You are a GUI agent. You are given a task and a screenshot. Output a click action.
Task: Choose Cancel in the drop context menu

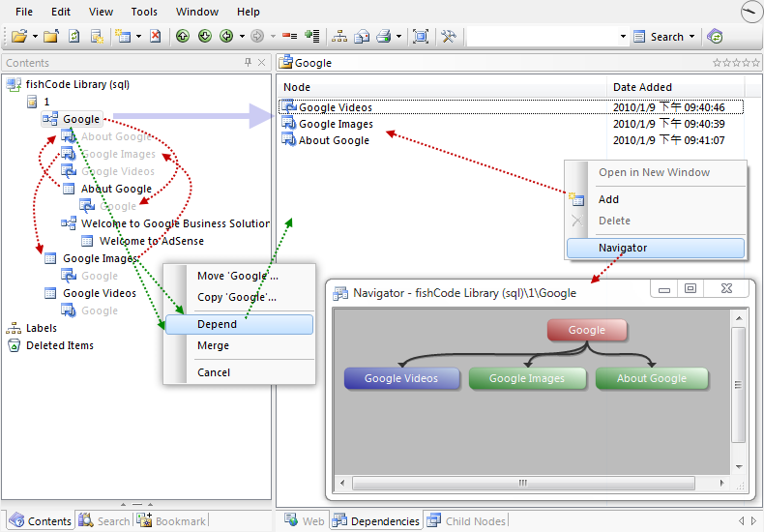pos(239,372)
